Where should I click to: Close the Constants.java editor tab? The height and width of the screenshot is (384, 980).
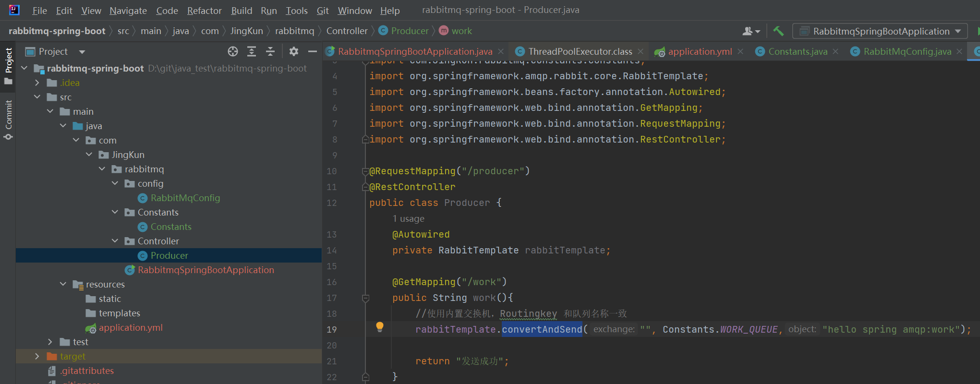click(835, 51)
